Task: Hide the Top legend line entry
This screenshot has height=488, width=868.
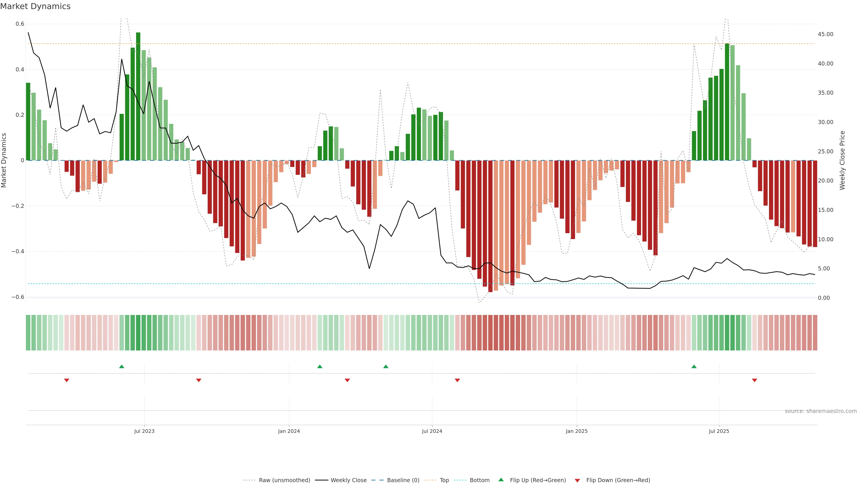Action: tap(444, 480)
